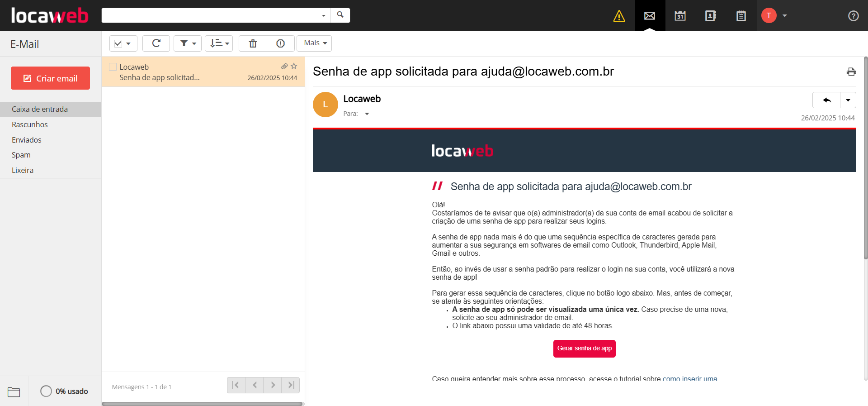The height and width of the screenshot is (406, 868).
Task: Open folder manager icon at bottom left
Action: (x=14, y=392)
